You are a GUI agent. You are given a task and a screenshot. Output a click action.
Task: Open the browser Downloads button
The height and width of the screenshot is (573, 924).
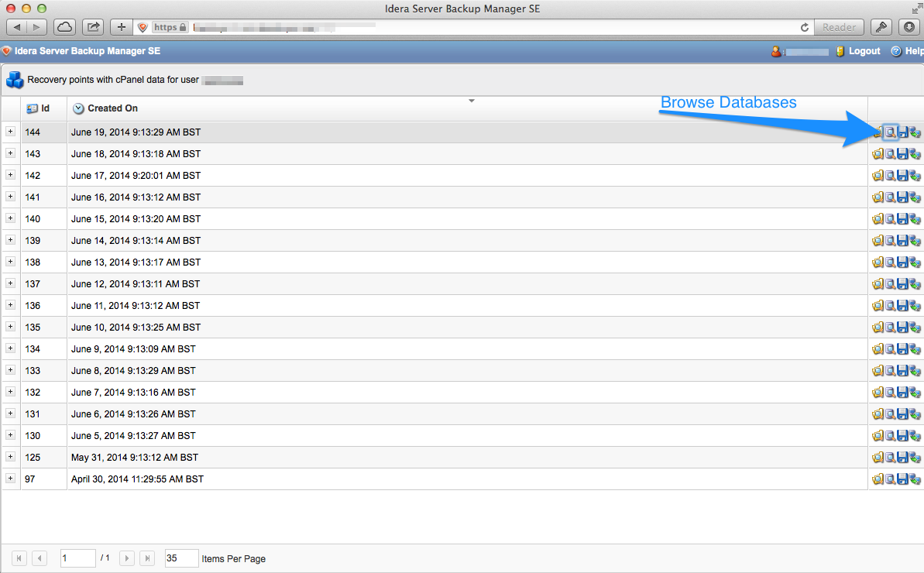tap(909, 27)
